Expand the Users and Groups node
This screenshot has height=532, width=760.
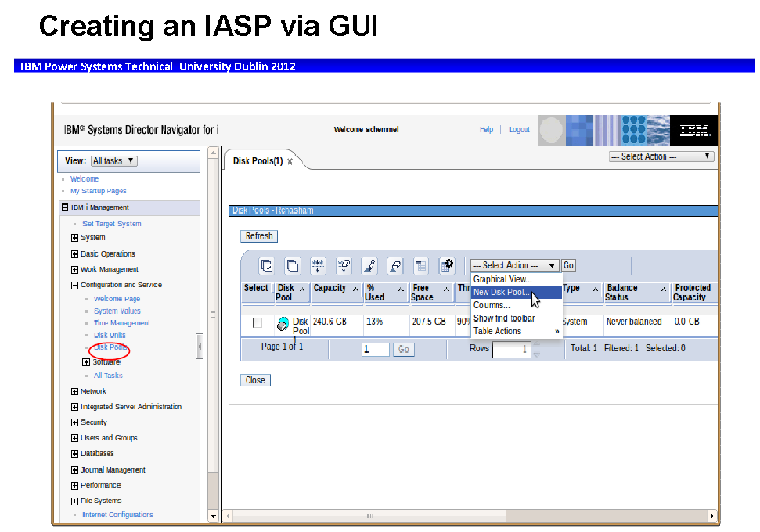point(74,438)
